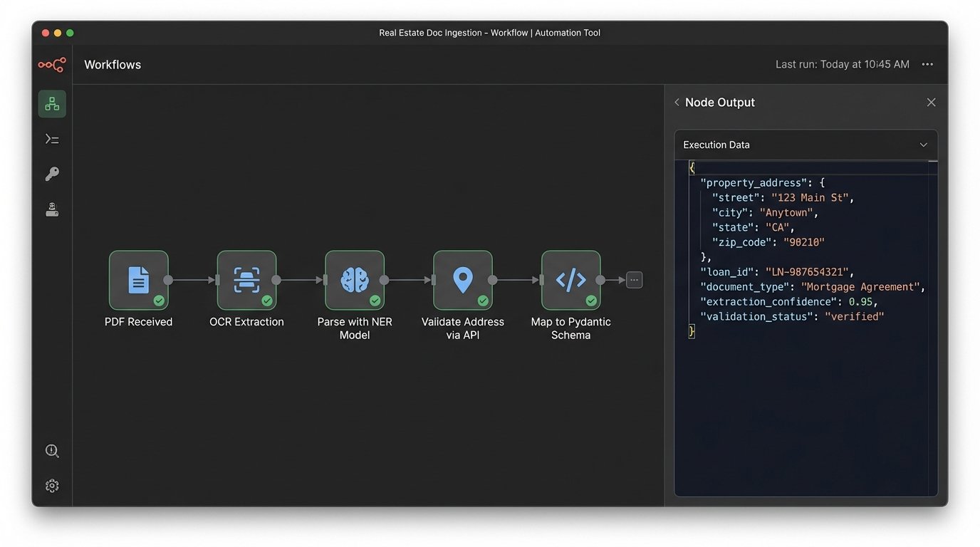Click the Last run timestamp text
The height and width of the screenshot is (547, 980).
click(842, 63)
